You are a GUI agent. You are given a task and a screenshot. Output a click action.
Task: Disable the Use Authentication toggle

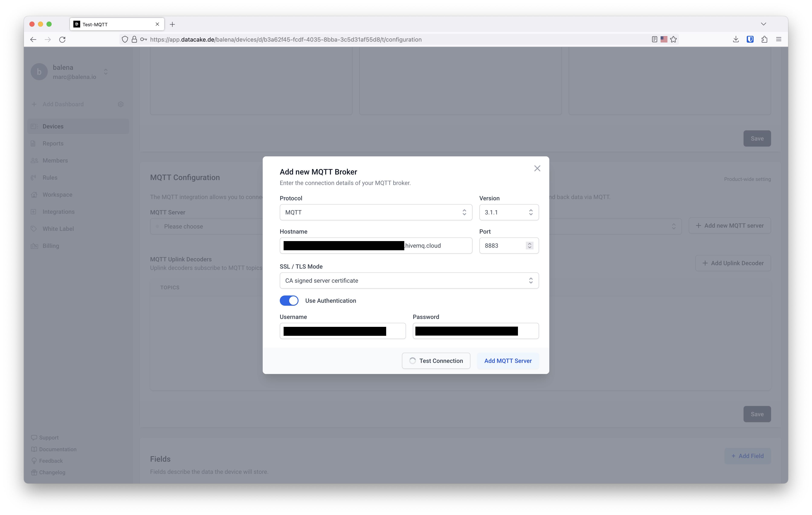(x=289, y=300)
